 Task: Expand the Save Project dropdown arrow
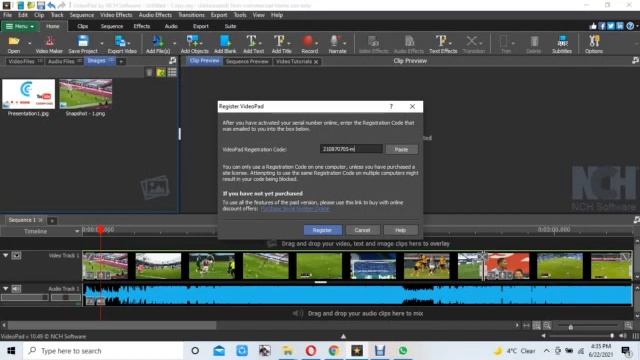(x=102, y=43)
